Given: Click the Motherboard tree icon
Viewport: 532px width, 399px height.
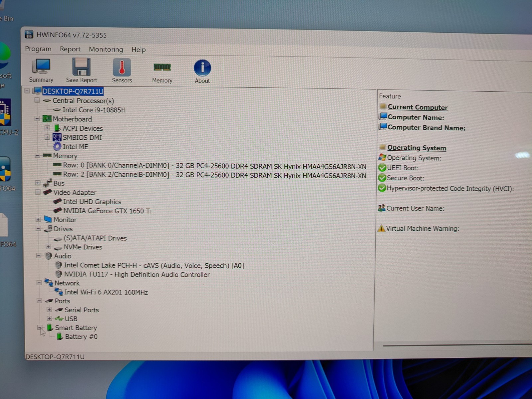Looking at the screenshot, I should pyautogui.click(x=47, y=118).
